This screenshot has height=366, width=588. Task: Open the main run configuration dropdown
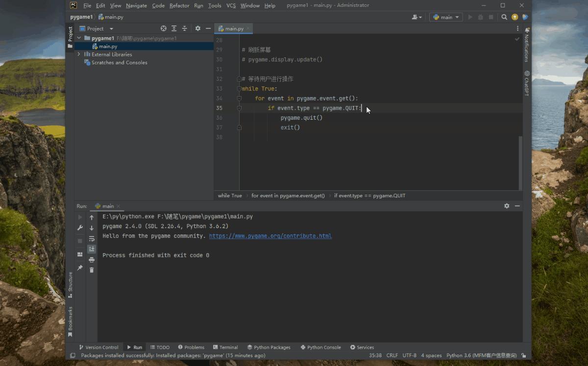(x=446, y=17)
